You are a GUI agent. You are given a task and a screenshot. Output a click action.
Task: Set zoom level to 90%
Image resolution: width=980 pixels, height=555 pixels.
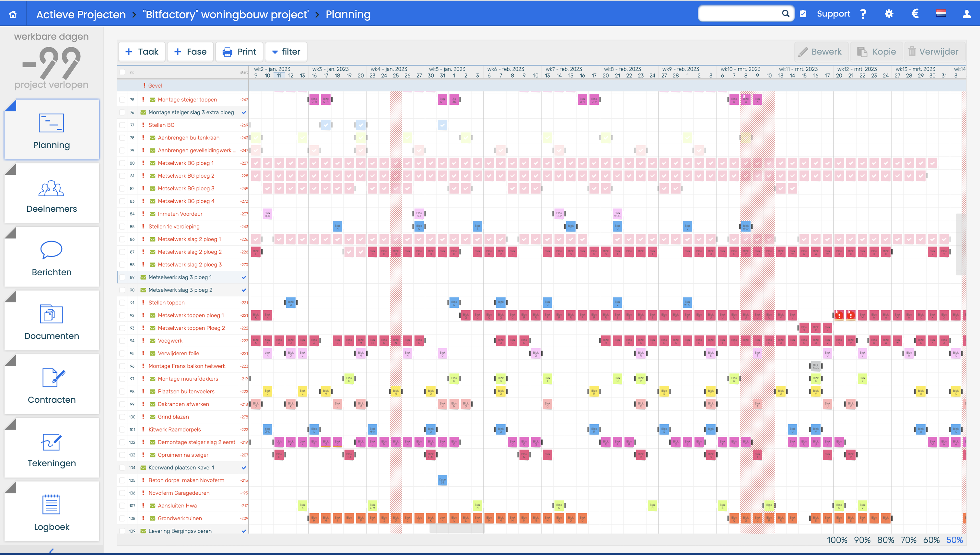tap(862, 540)
